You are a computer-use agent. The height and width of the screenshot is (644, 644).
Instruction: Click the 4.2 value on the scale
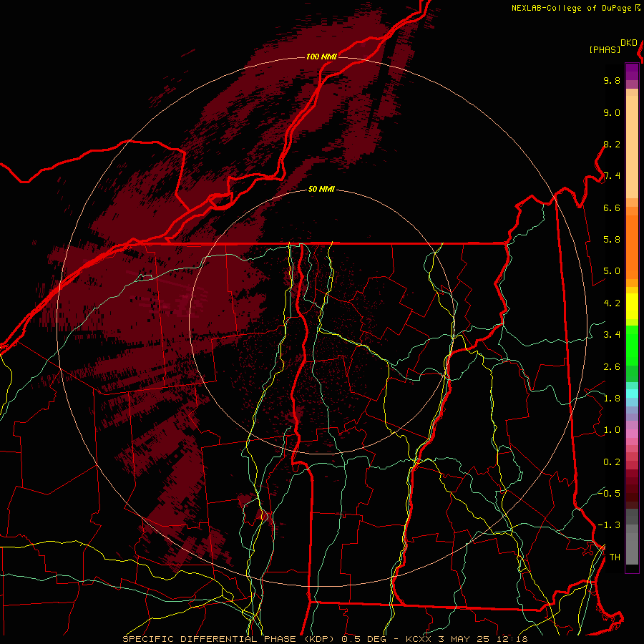click(612, 303)
